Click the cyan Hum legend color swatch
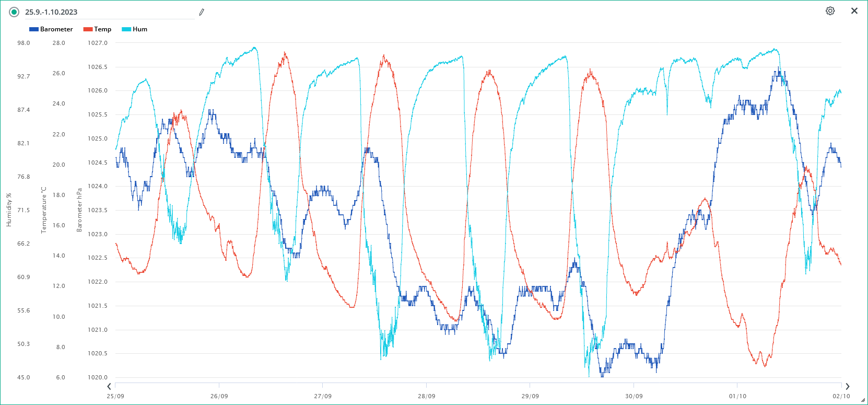Image resolution: width=868 pixels, height=405 pixels. coord(126,29)
